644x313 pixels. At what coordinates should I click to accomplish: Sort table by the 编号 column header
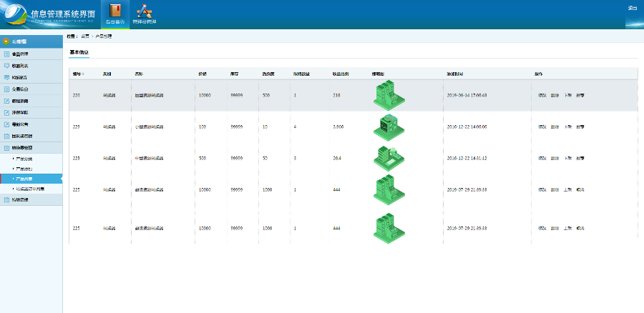click(78, 74)
